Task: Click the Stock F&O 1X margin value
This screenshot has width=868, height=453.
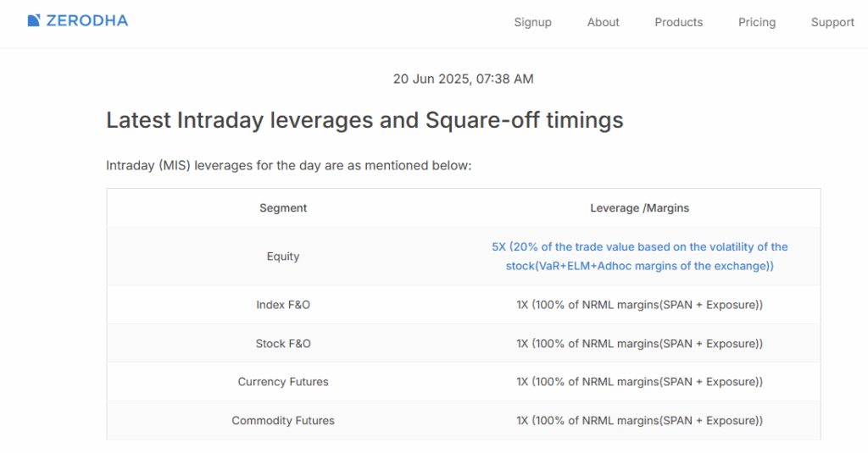Action: click(639, 344)
